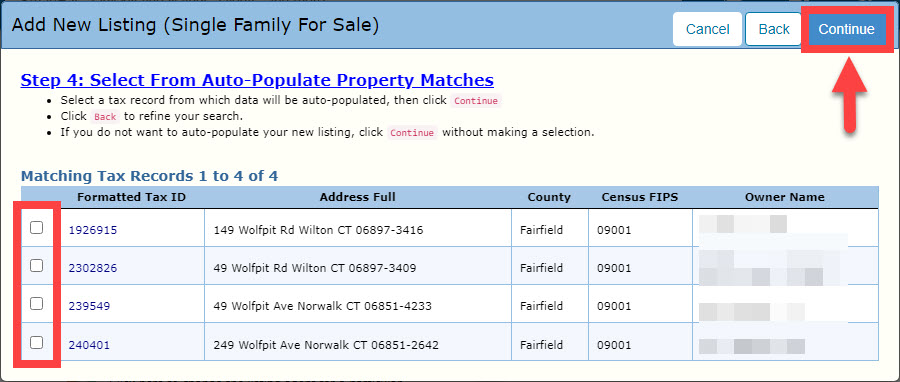Open tax record link 239549
The width and height of the screenshot is (900, 382).
[x=90, y=306]
